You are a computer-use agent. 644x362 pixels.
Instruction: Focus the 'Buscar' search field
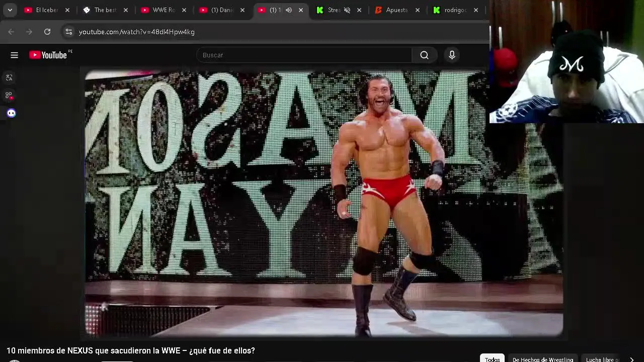pyautogui.click(x=304, y=55)
